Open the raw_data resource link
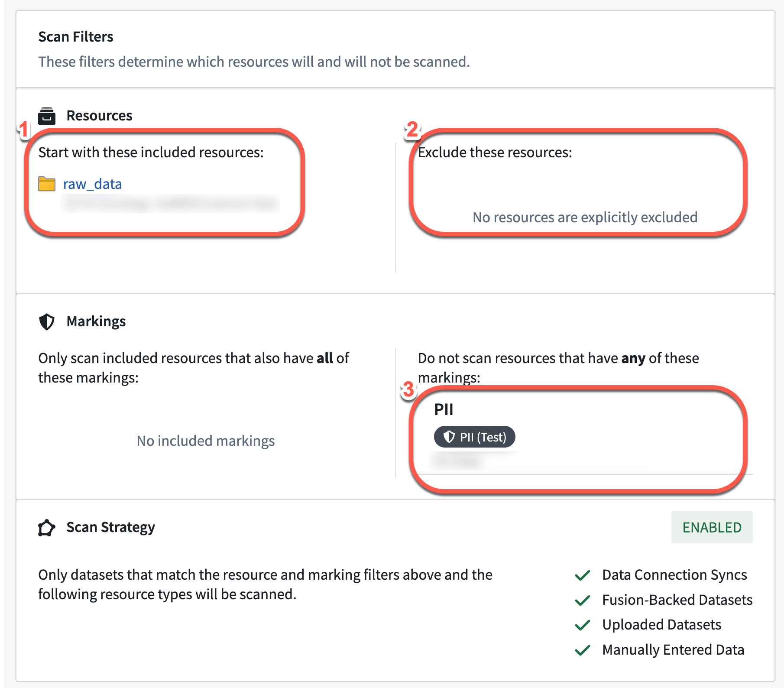Image resolution: width=784 pixels, height=688 pixels. [x=91, y=183]
